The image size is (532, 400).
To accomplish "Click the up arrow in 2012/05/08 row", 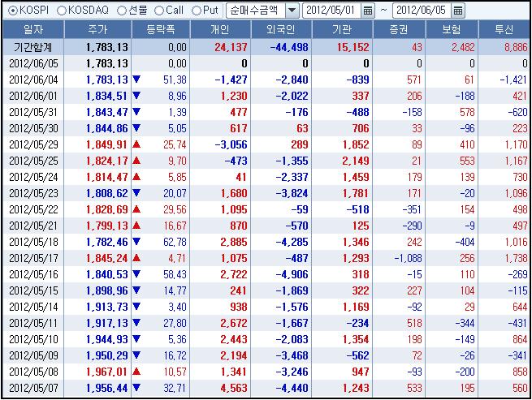I will (136, 372).
